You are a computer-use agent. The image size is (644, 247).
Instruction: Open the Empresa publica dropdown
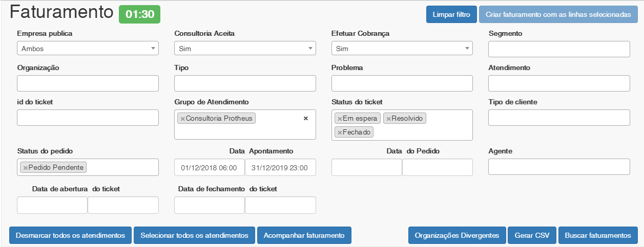coord(88,49)
